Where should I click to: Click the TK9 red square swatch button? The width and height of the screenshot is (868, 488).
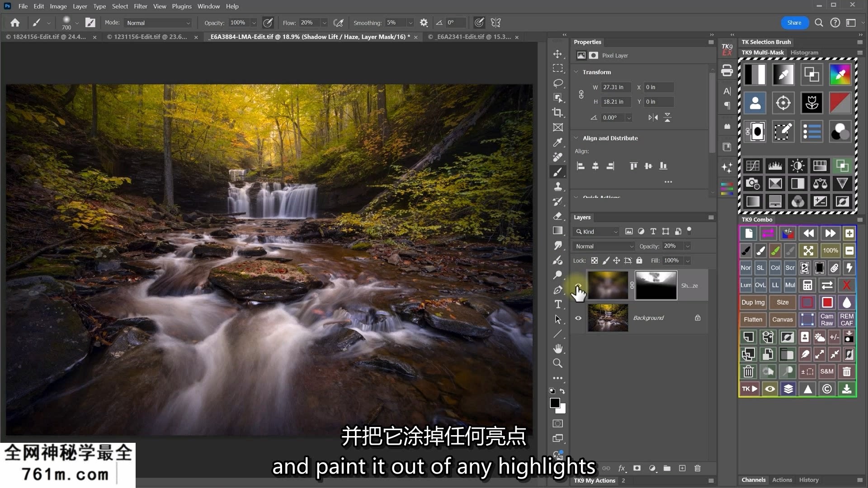click(x=827, y=302)
